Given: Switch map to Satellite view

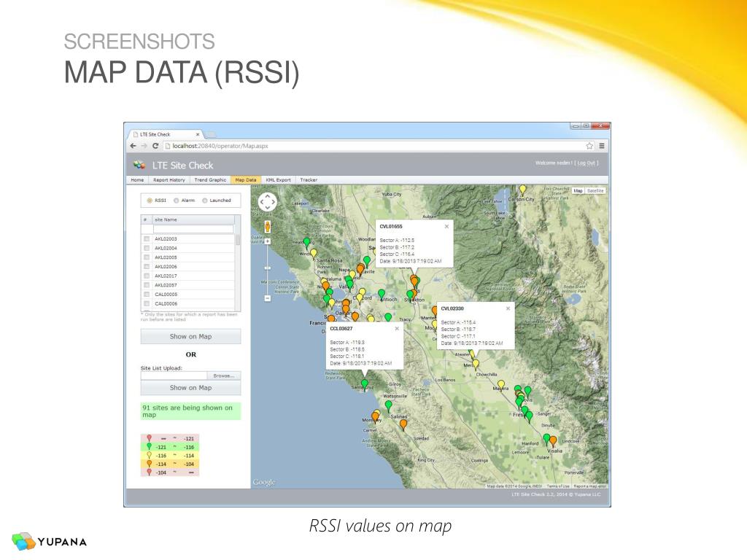Looking at the screenshot, I should (595, 190).
